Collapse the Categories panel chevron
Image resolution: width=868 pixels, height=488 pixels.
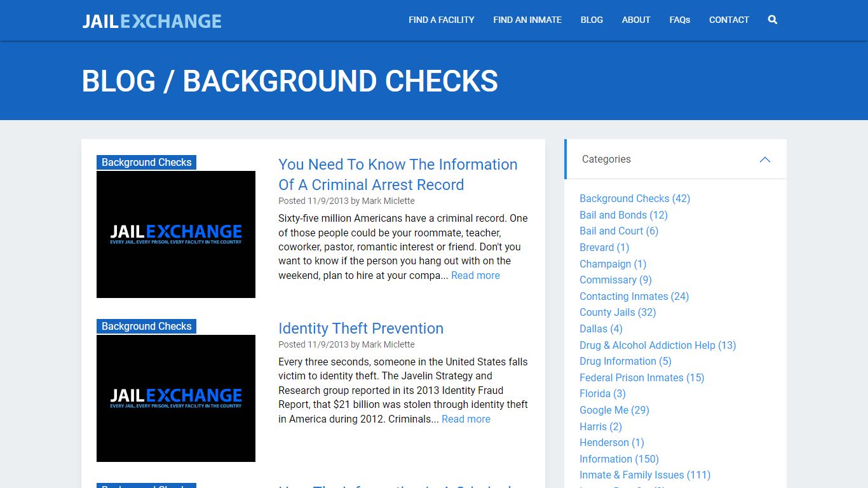click(765, 159)
